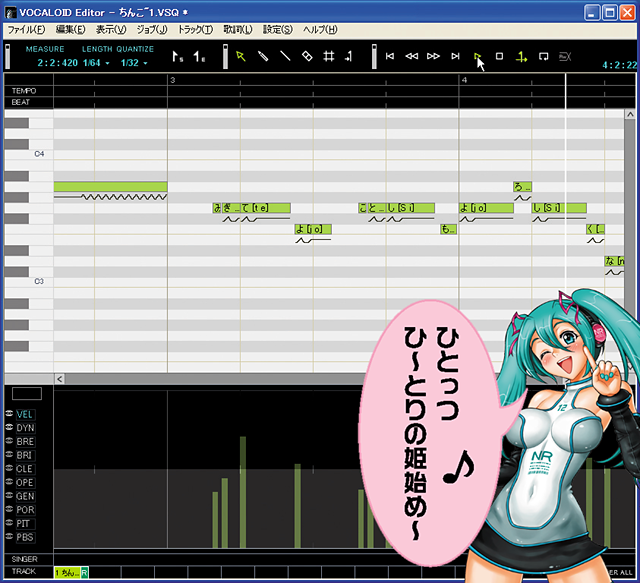Select the よ[jo] note in measure 3
The image size is (640, 583).
point(313,229)
